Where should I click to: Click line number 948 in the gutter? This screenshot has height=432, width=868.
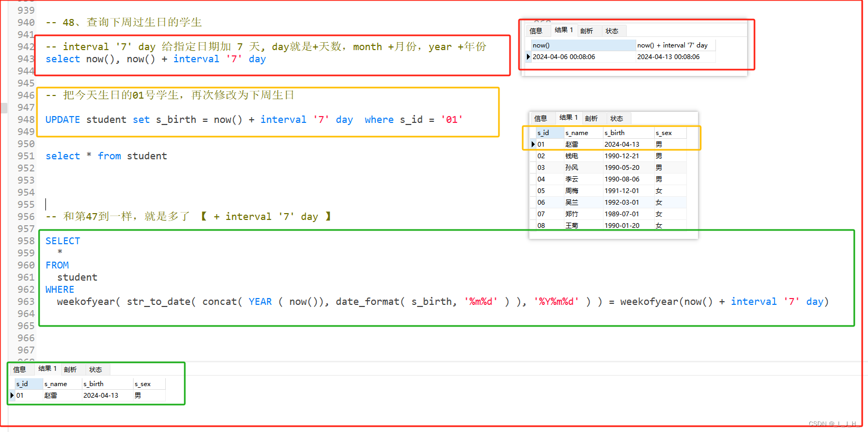coord(26,120)
